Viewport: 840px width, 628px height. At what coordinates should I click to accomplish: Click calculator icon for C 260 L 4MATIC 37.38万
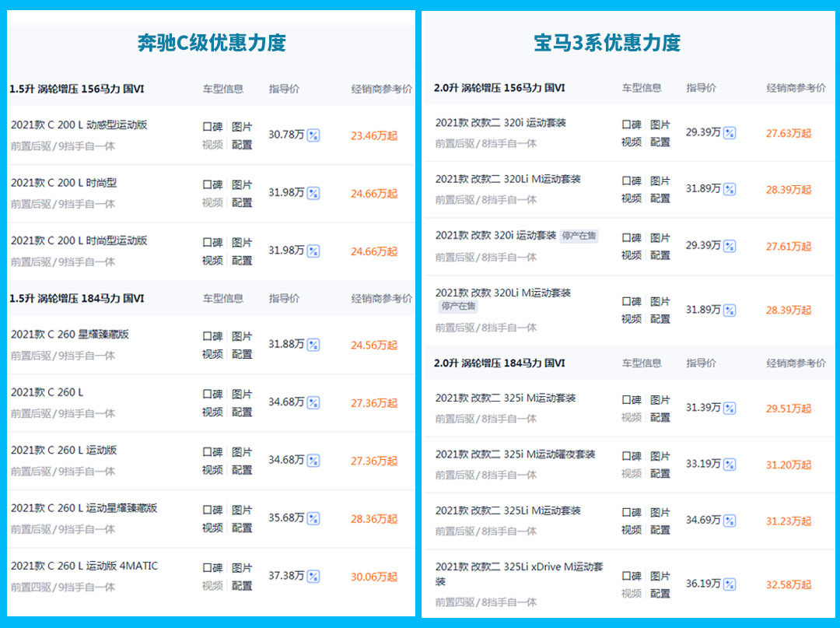point(313,577)
